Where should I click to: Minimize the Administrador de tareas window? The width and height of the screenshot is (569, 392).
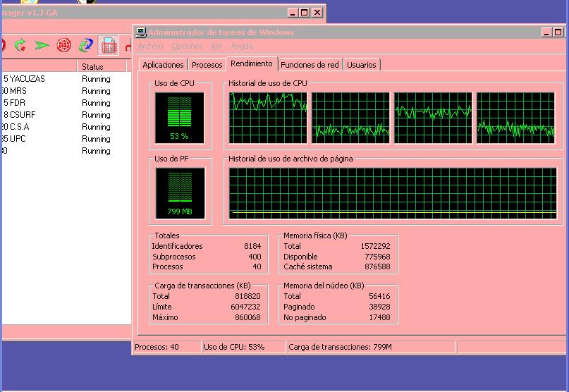[x=546, y=32]
